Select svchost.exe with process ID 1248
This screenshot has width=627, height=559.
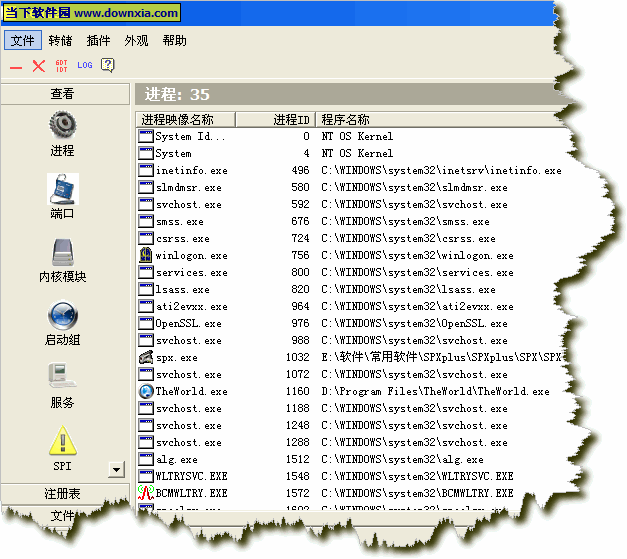point(350,425)
